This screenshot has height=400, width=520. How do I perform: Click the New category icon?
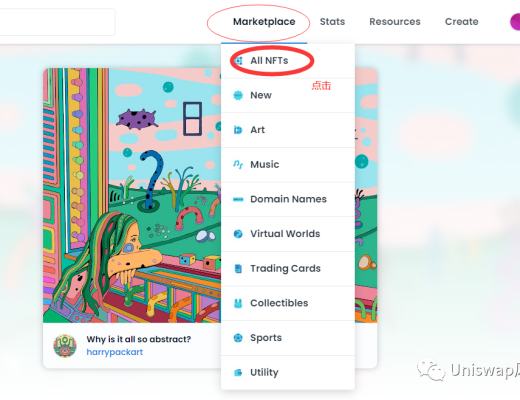click(238, 95)
